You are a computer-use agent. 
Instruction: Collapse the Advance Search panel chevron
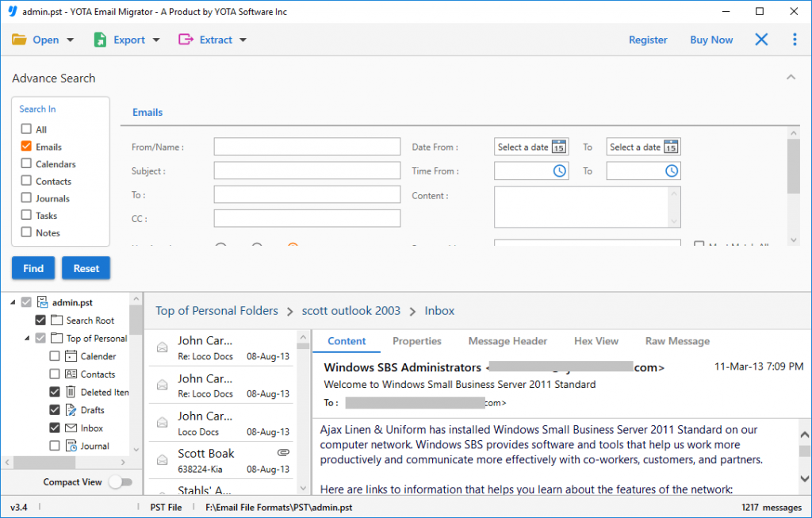[x=791, y=77]
